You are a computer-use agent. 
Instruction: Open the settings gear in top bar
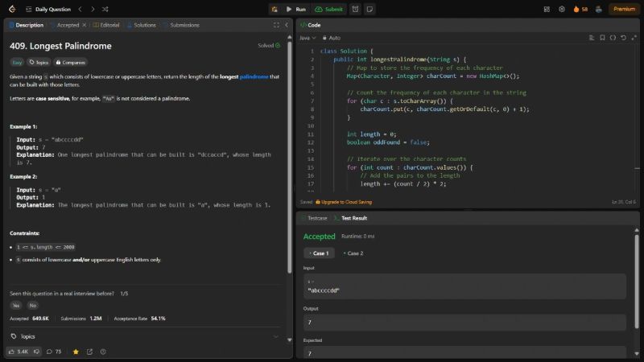click(561, 9)
